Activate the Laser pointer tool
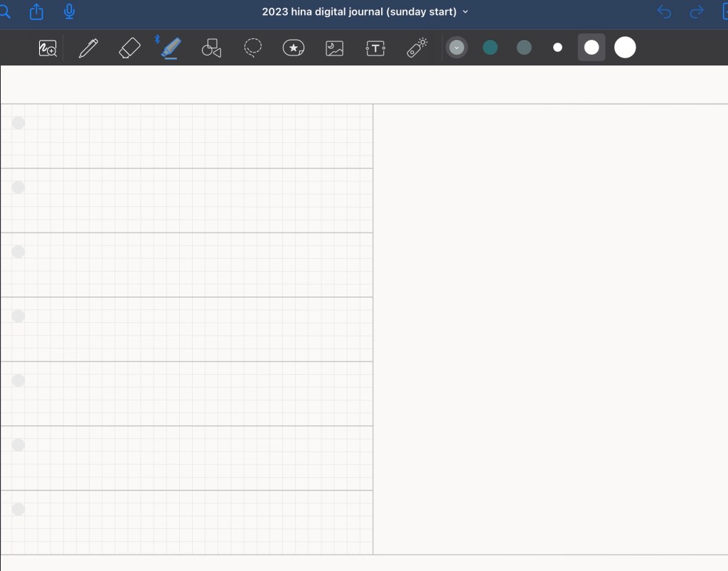 click(x=417, y=48)
